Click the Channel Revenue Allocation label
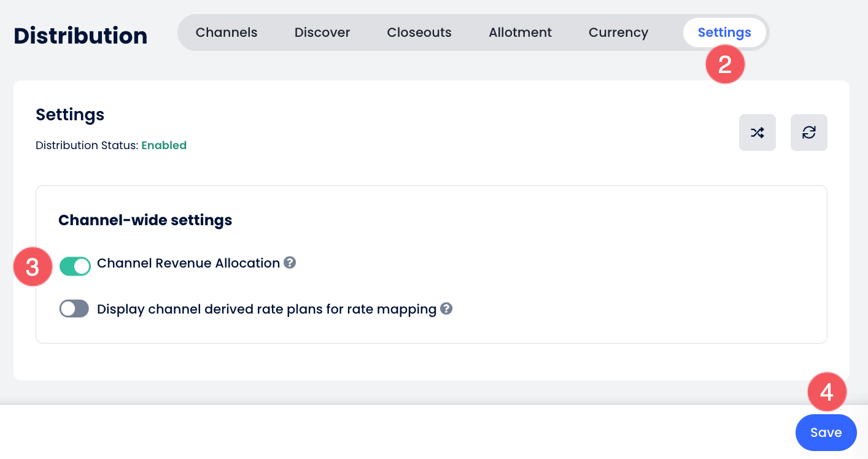The width and height of the screenshot is (868, 459). (188, 263)
